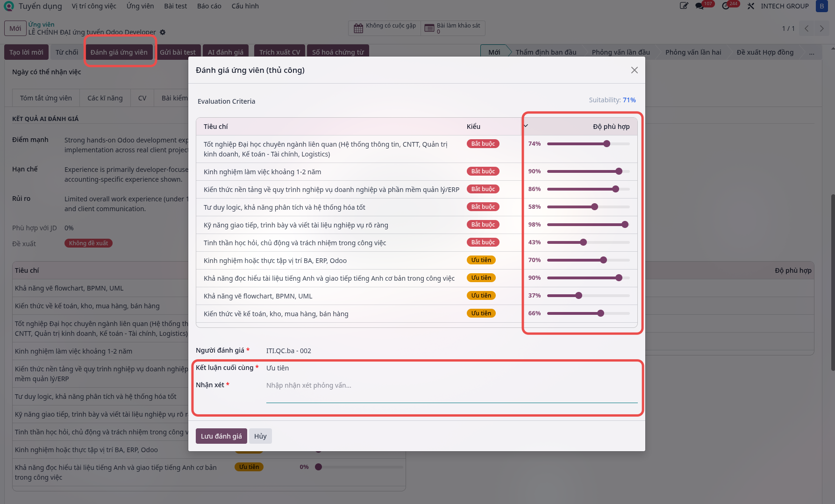
Task: Cancel the dialog with Hủy button
Action: pos(260,436)
